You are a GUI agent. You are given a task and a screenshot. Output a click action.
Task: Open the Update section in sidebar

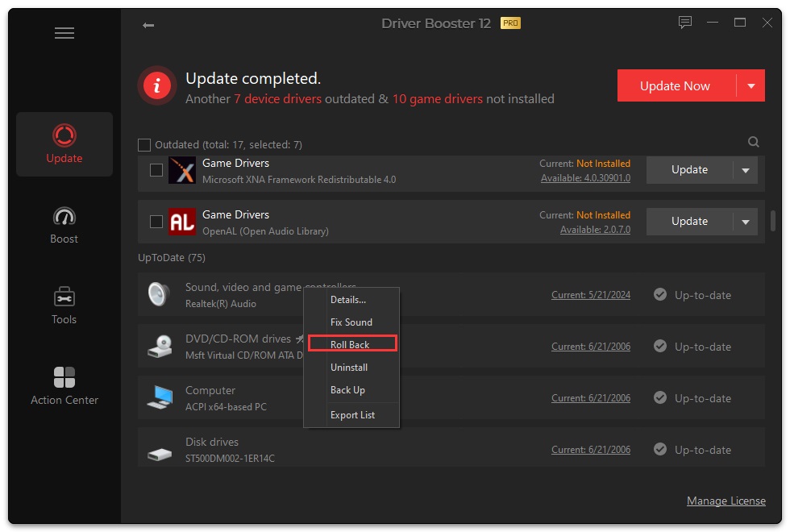click(x=64, y=144)
